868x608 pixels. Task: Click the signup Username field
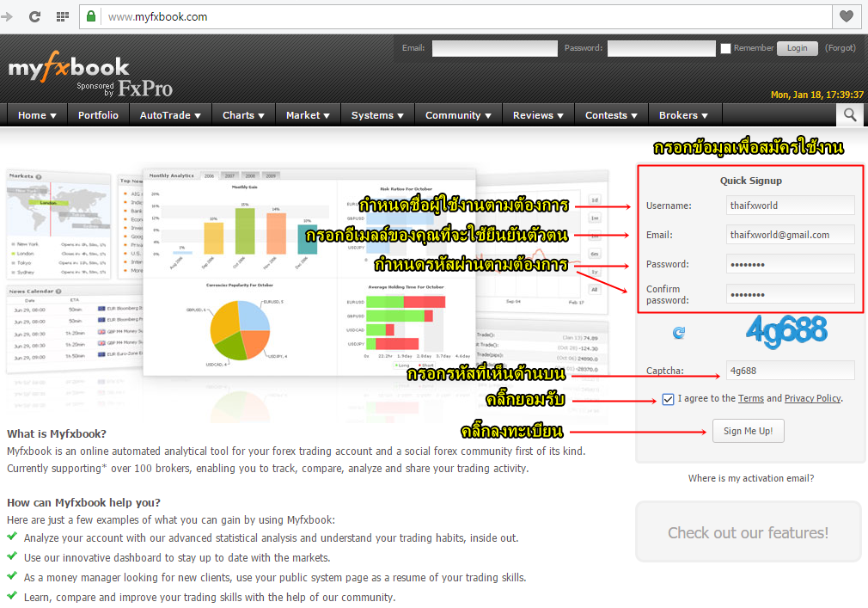[x=790, y=206]
